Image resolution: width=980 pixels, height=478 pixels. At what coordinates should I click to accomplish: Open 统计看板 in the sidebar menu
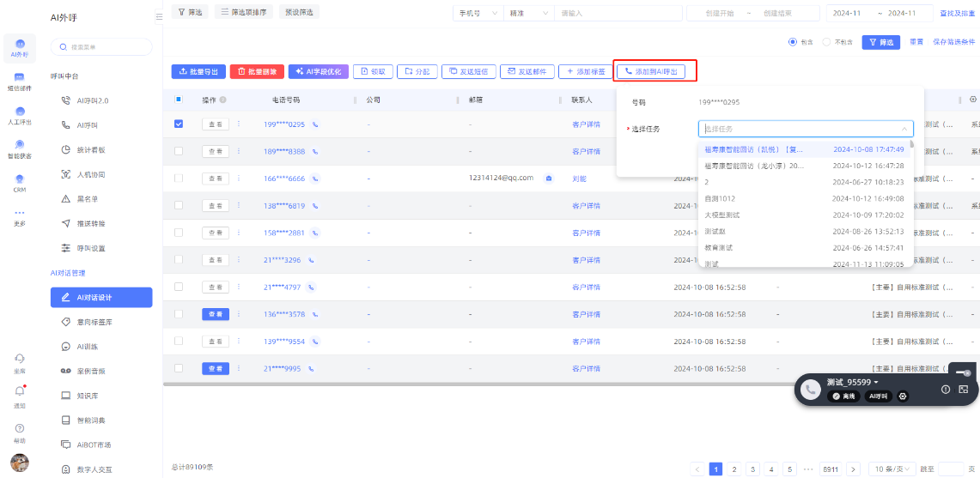tap(91, 149)
